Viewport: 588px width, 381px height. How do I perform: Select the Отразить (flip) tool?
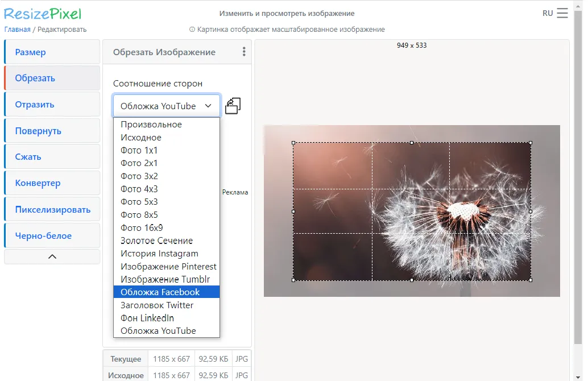52,103
